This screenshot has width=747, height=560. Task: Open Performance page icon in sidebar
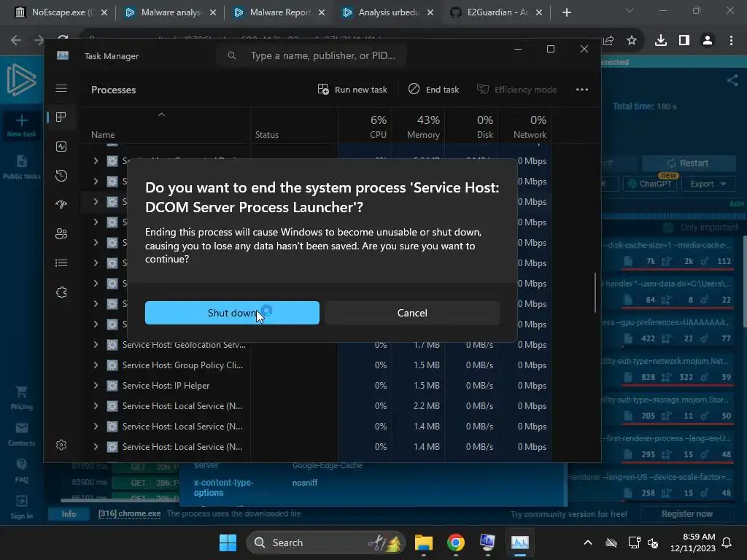point(61,147)
